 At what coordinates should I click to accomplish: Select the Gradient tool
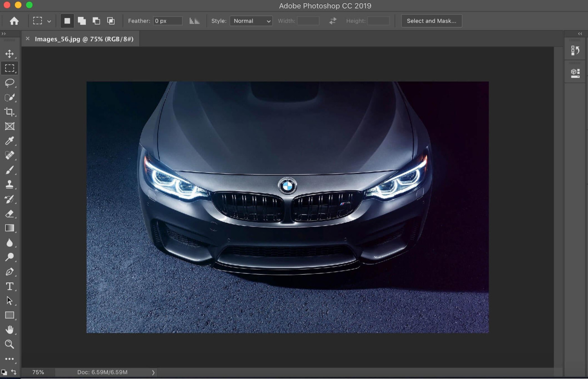[9, 228]
